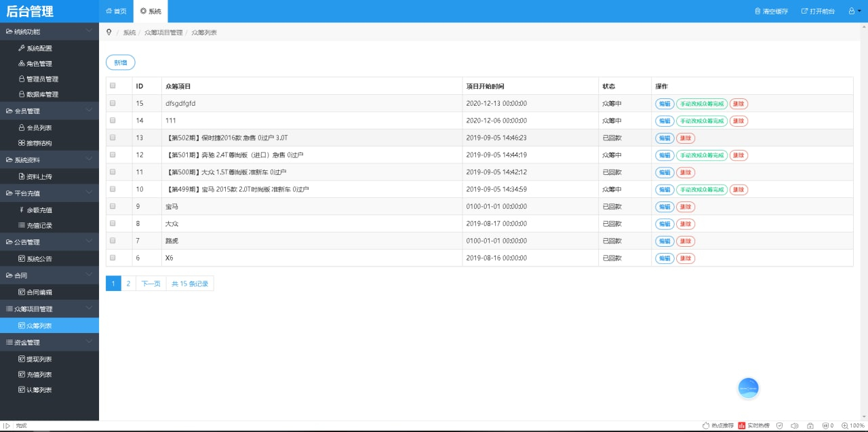Click the location pin breadcrumb icon
This screenshot has height=432, width=868.
coord(108,33)
